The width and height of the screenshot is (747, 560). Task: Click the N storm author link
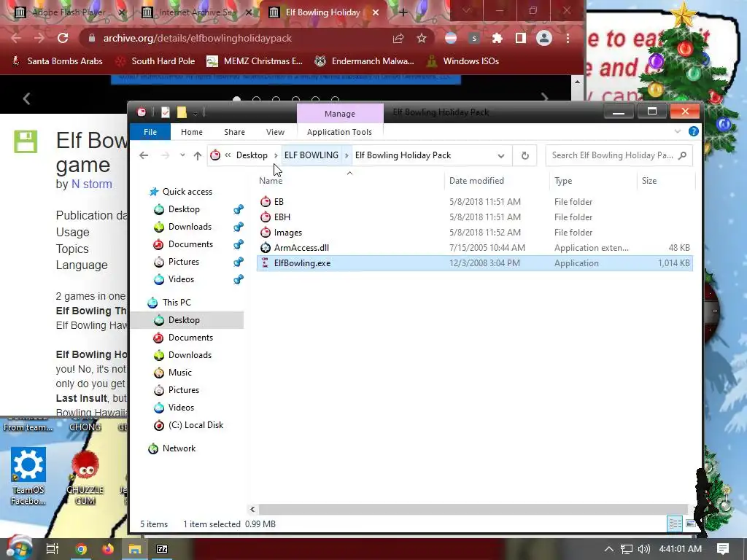[91, 184]
